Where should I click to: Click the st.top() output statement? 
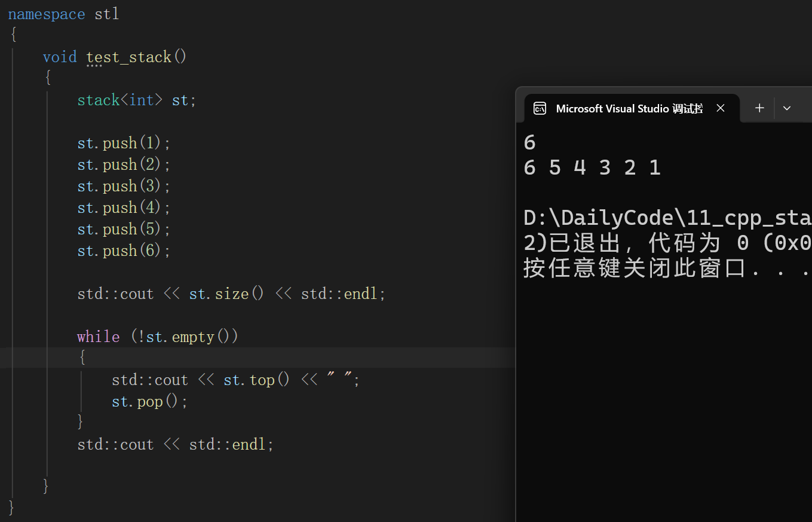pyautogui.click(x=236, y=380)
